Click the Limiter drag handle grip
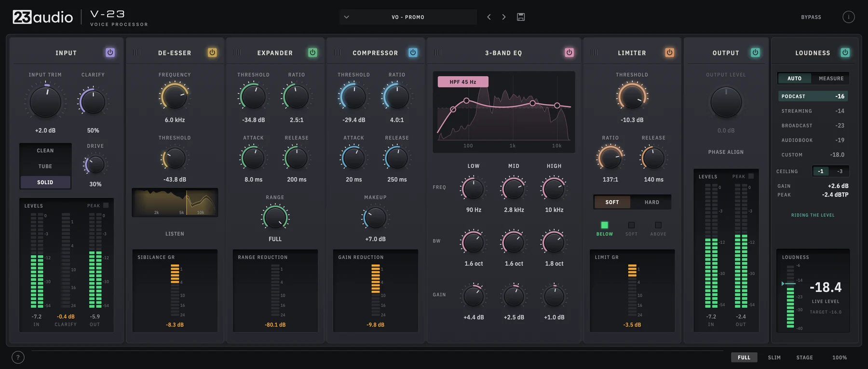Image resolution: width=868 pixels, height=369 pixels. coord(595,53)
